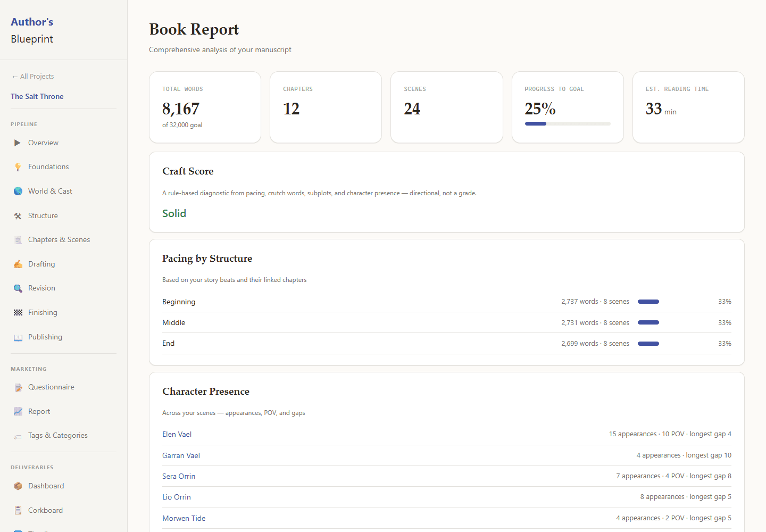Click the Beginning pacing bar
The image size is (766, 532).
coord(648,302)
